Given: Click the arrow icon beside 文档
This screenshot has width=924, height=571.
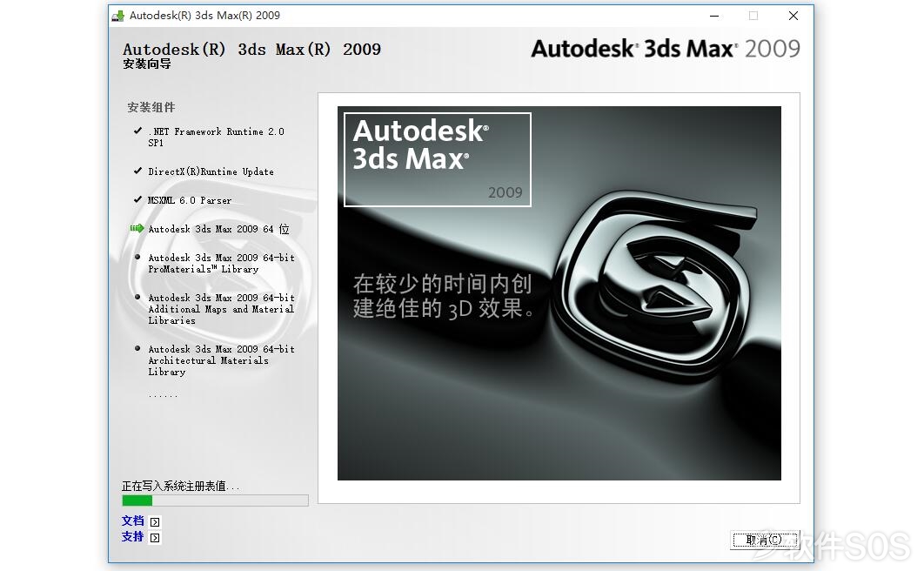Looking at the screenshot, I should pos(155,522).
